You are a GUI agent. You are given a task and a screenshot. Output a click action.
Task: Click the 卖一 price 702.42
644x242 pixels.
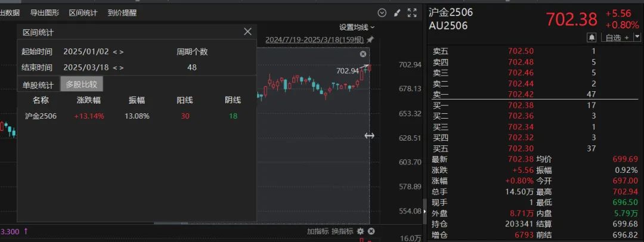[521, 95]
